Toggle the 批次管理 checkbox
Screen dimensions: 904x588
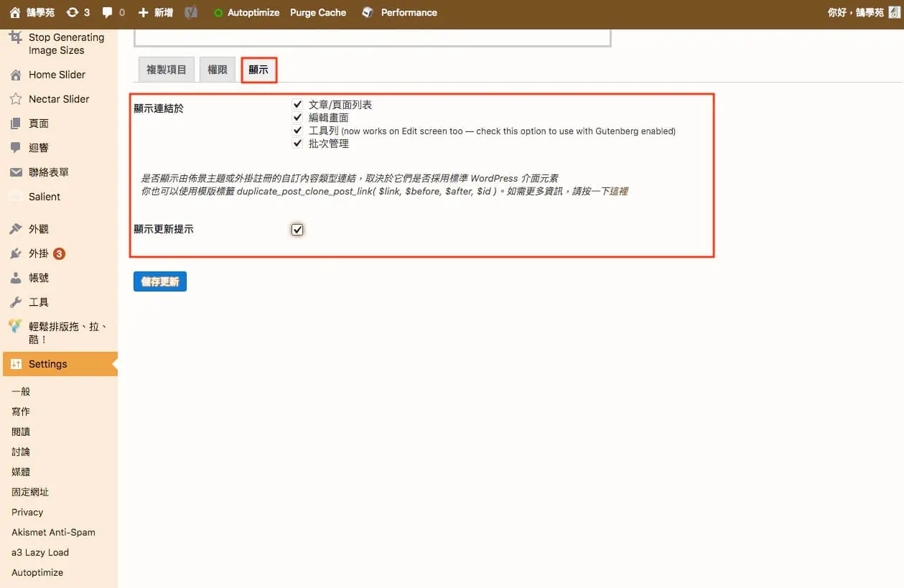(x=297, y=143)
